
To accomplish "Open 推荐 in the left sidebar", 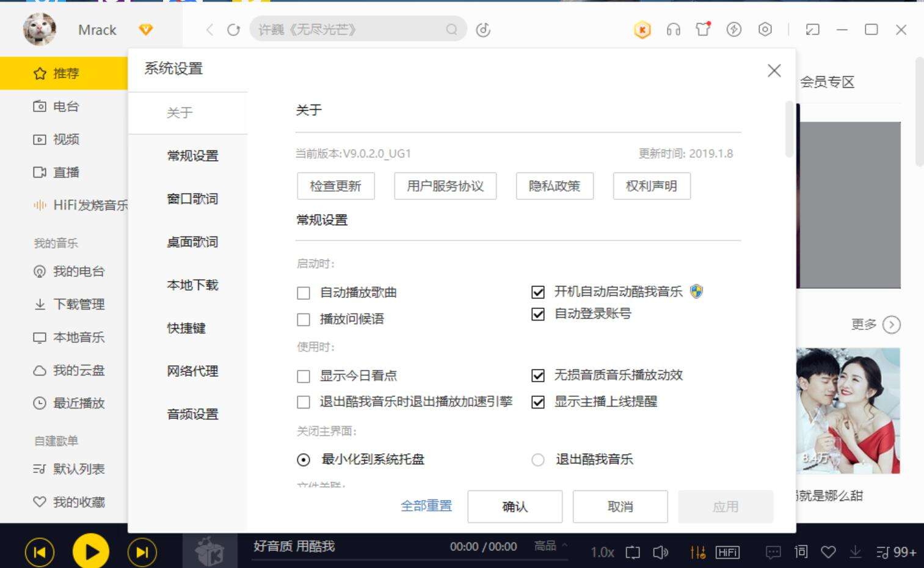I will click(64, 73).
